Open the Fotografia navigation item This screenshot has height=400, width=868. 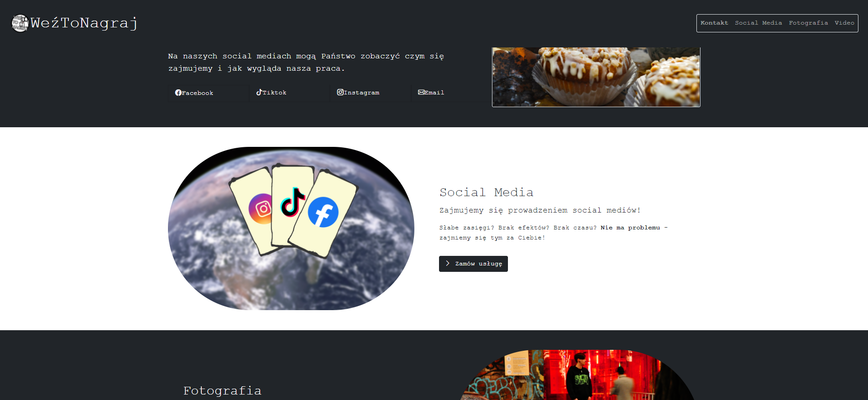click(x=808, y=23)
